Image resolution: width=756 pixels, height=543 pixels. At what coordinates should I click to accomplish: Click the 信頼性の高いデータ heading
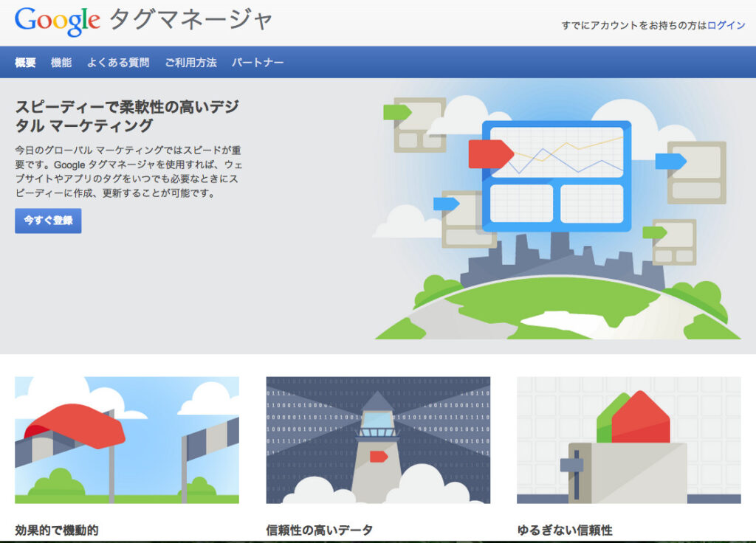(x=319, y=530)
